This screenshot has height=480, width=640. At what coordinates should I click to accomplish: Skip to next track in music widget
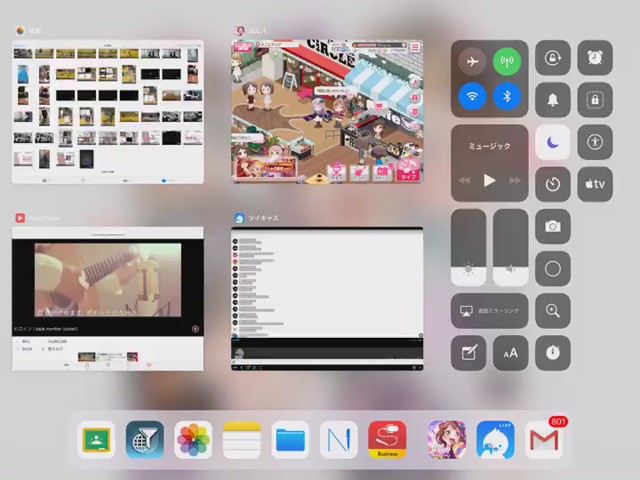(515, 180)
